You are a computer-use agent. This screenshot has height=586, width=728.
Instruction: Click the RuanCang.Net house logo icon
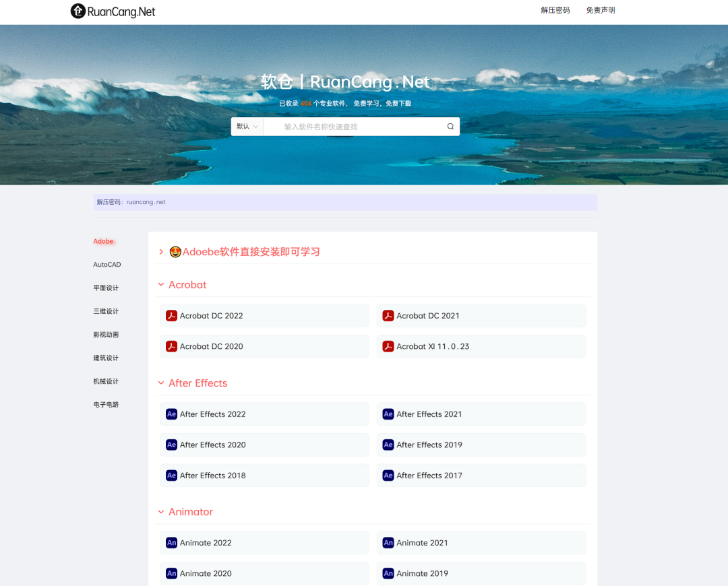(78, 11)
